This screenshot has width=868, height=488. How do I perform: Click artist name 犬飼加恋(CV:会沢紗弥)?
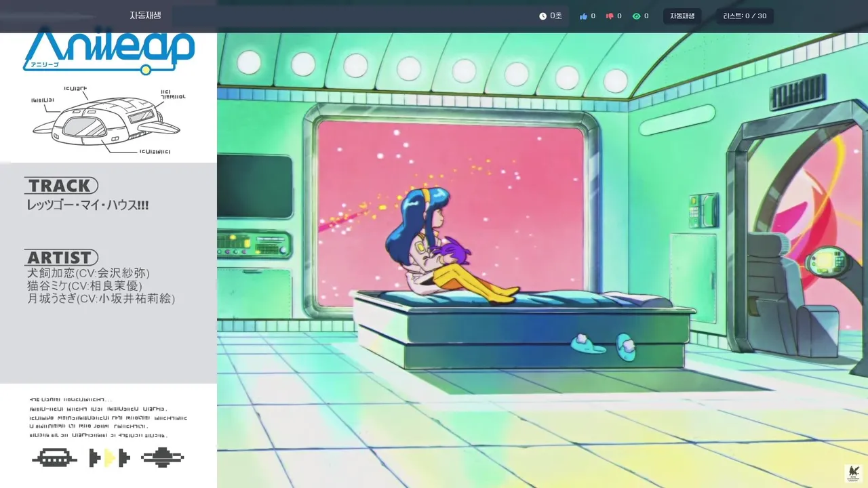(x=88, y=273)
